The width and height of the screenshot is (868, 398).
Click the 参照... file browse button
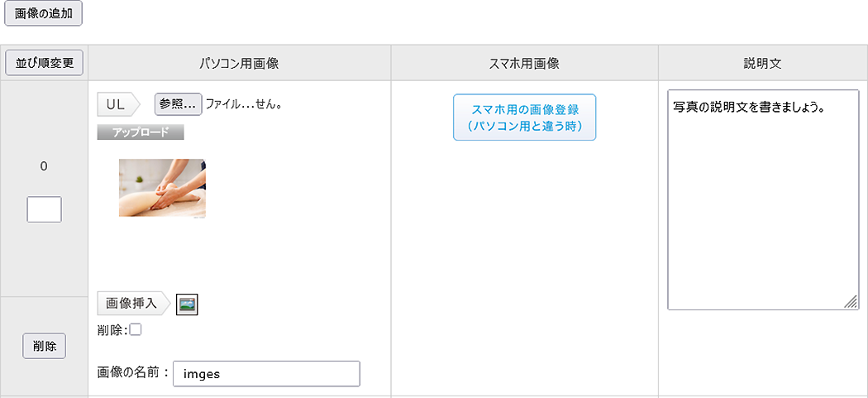click(178, 104)
